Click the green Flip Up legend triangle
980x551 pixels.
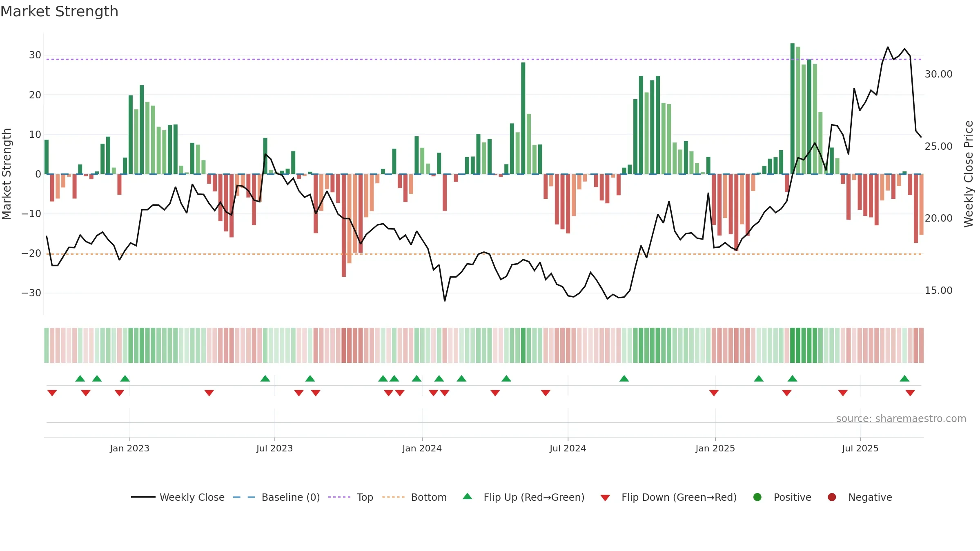pos(467,496)
